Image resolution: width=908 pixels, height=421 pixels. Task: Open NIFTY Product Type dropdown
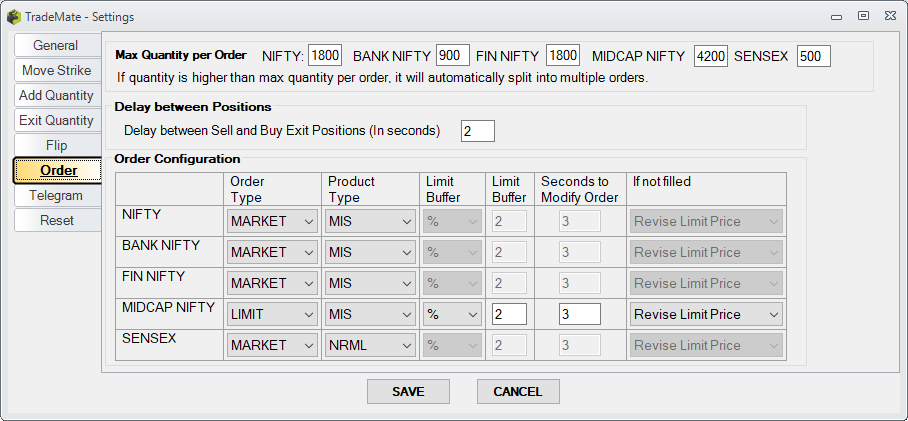(370, 221)
